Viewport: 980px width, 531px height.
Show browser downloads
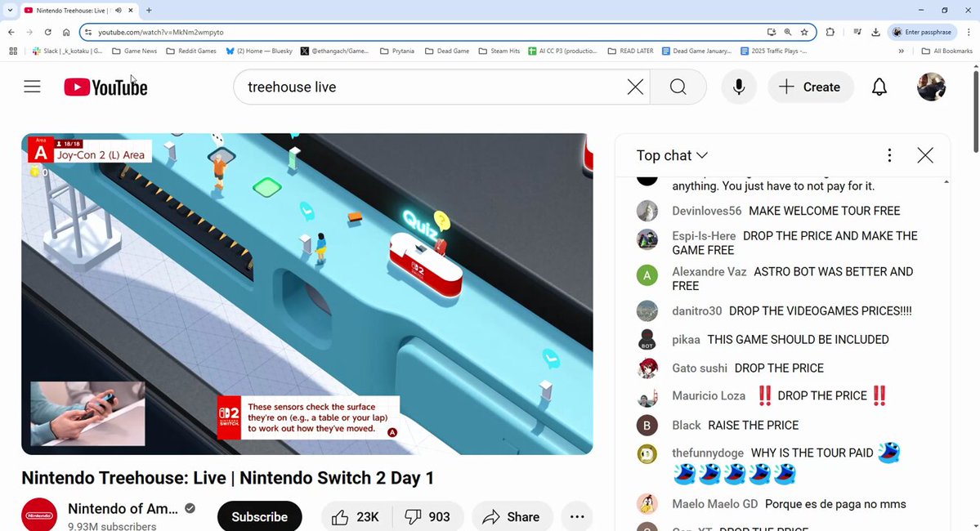[875, 32]
